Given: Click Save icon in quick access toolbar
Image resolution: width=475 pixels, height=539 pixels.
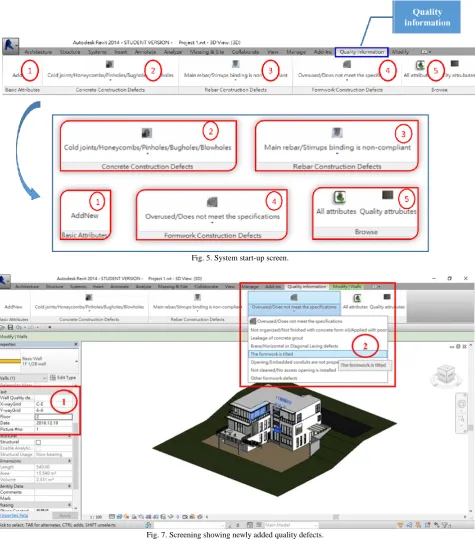Looking at the screenshot, I should [x=10, y=327].
